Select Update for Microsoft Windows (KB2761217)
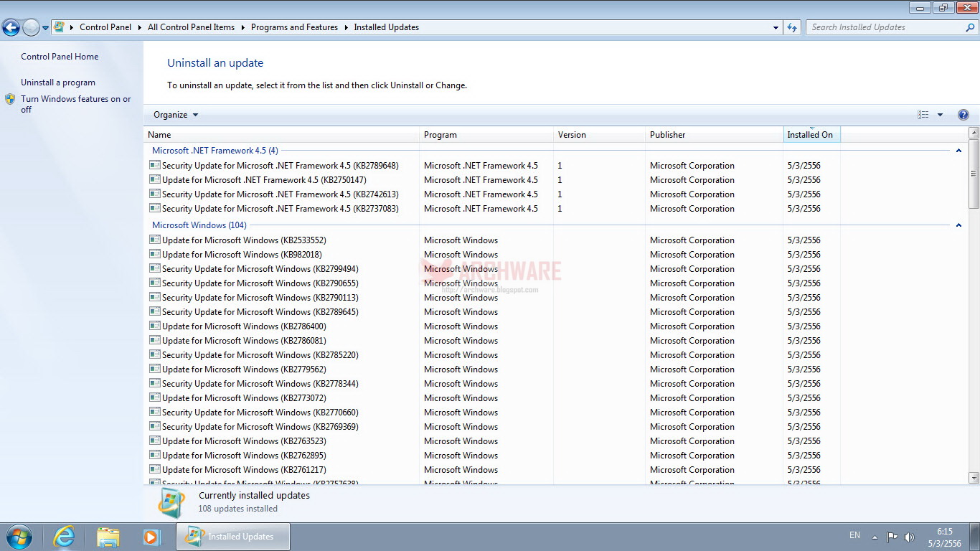Viewport: 980px width, 551px height. pyautogui.click(x=244, y=470)
